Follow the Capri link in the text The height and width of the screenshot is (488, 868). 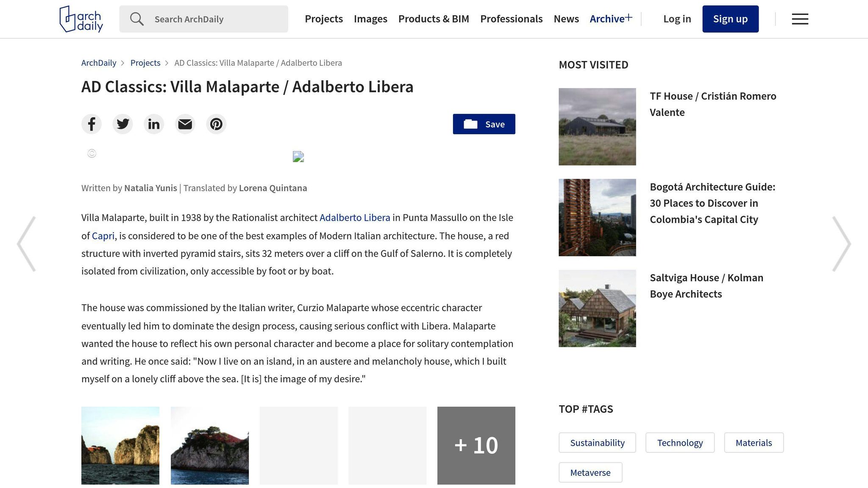coord(103,236)
